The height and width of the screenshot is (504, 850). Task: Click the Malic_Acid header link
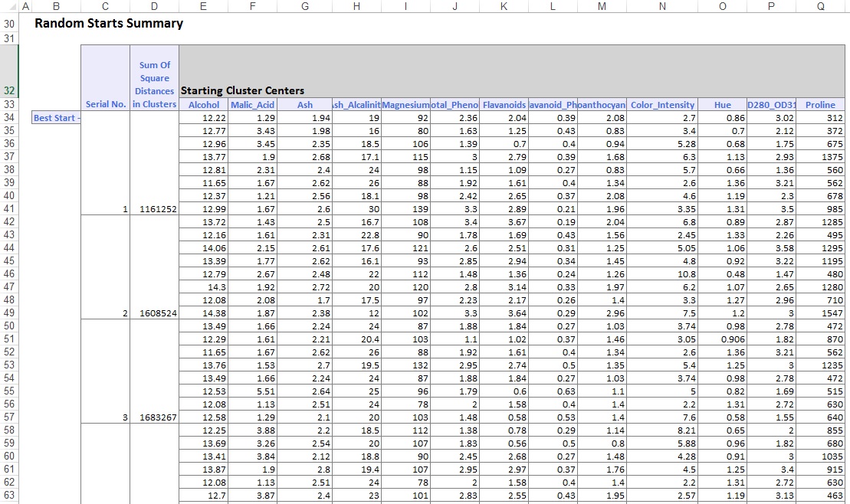(253, 105)
